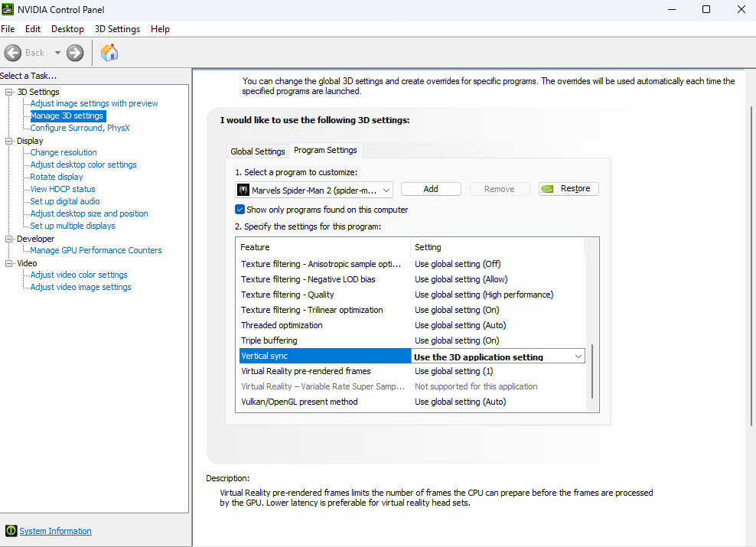Click the NVIDIA logo on Restore button
Viewport: 756px width, 547px height.
(548, 189)
